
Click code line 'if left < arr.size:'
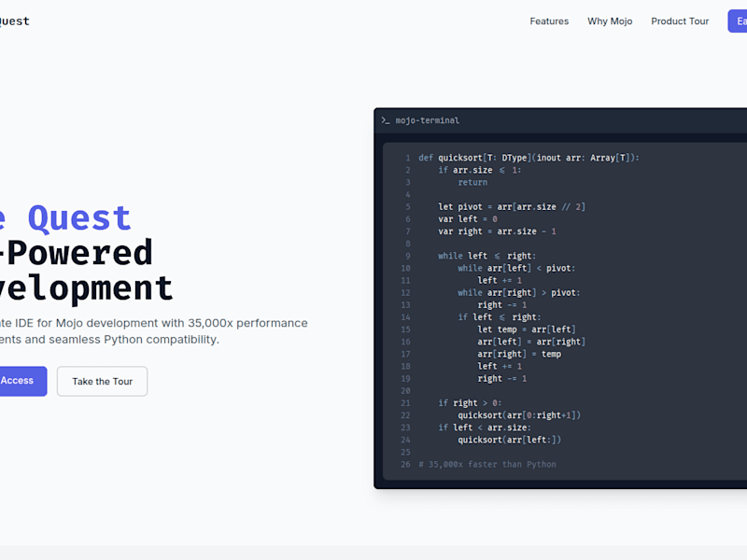click(485, 427)
